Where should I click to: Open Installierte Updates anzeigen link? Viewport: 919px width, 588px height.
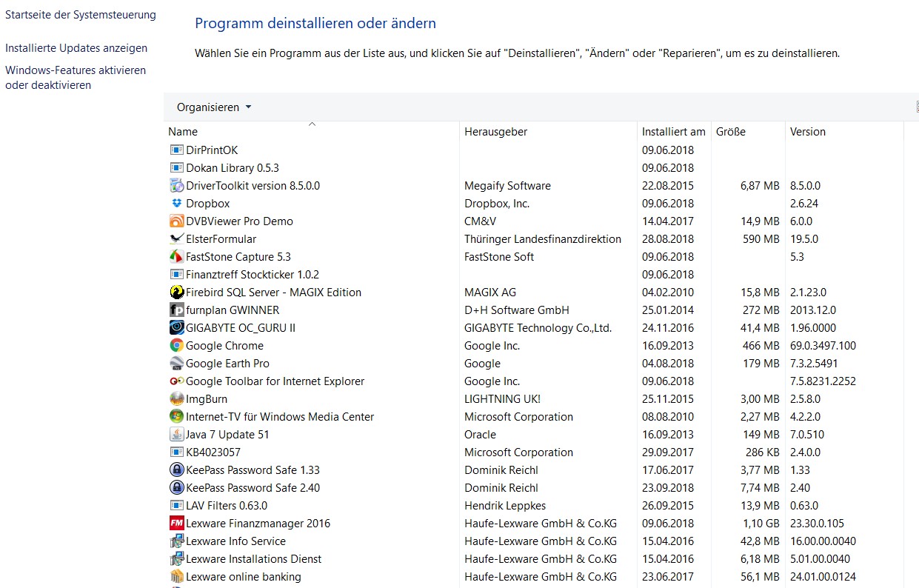76,48
